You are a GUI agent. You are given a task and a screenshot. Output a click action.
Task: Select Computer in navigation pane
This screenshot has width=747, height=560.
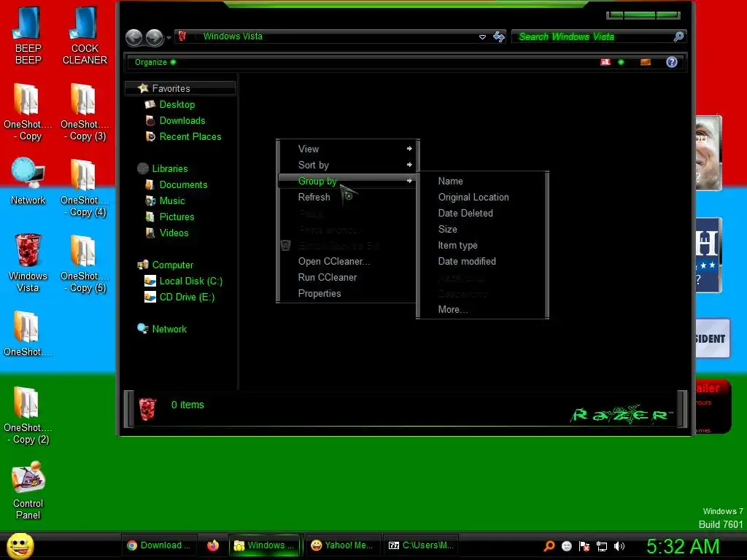coord(172,265)
